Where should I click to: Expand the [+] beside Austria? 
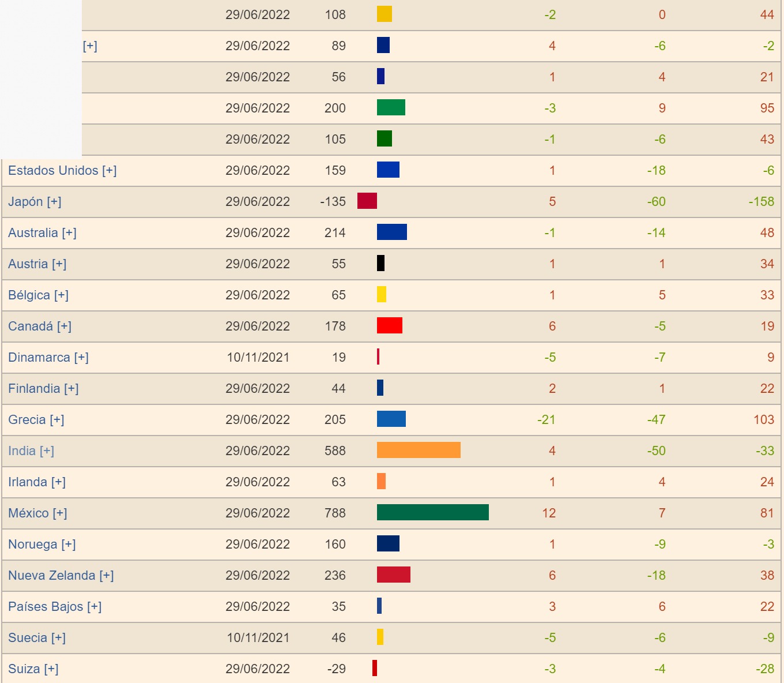59,264
